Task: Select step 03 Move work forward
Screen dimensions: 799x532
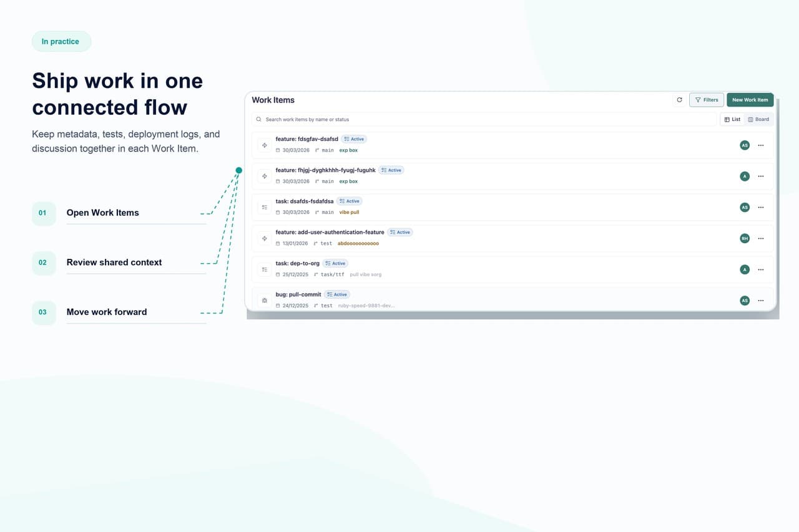Action: pos(119,312)
